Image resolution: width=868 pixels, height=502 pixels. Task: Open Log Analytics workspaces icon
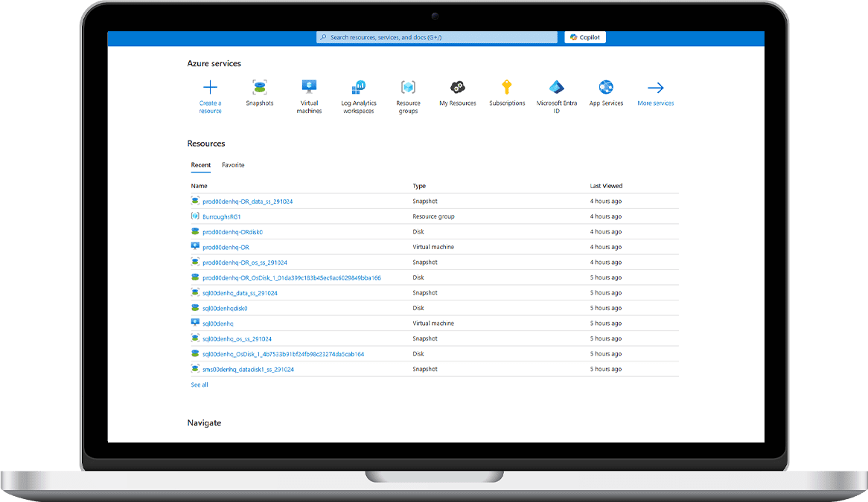click(x=359, y=88)
